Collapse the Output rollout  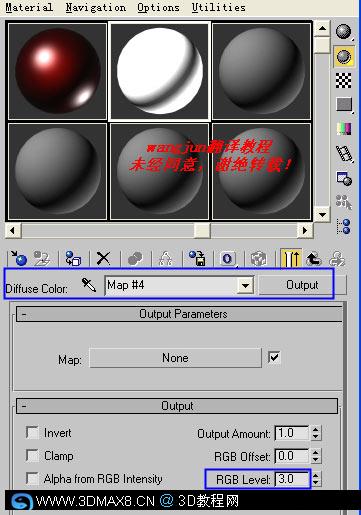177,406
